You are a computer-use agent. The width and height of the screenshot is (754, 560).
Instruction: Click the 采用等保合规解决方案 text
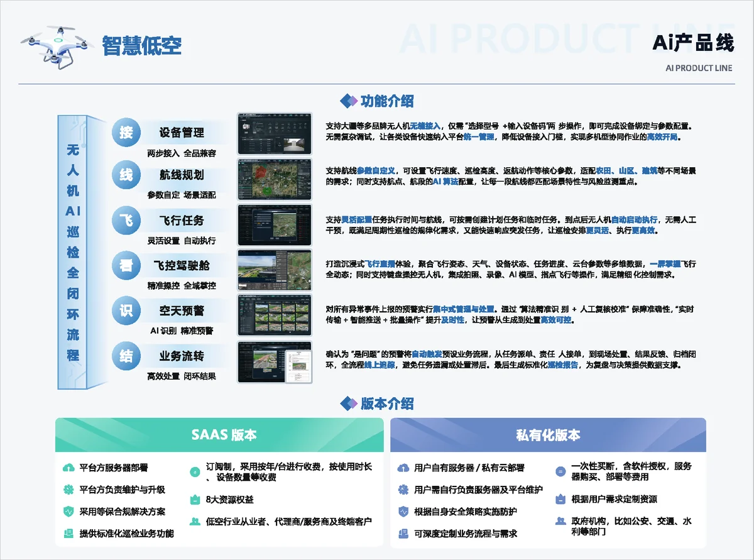pos(123,512)
